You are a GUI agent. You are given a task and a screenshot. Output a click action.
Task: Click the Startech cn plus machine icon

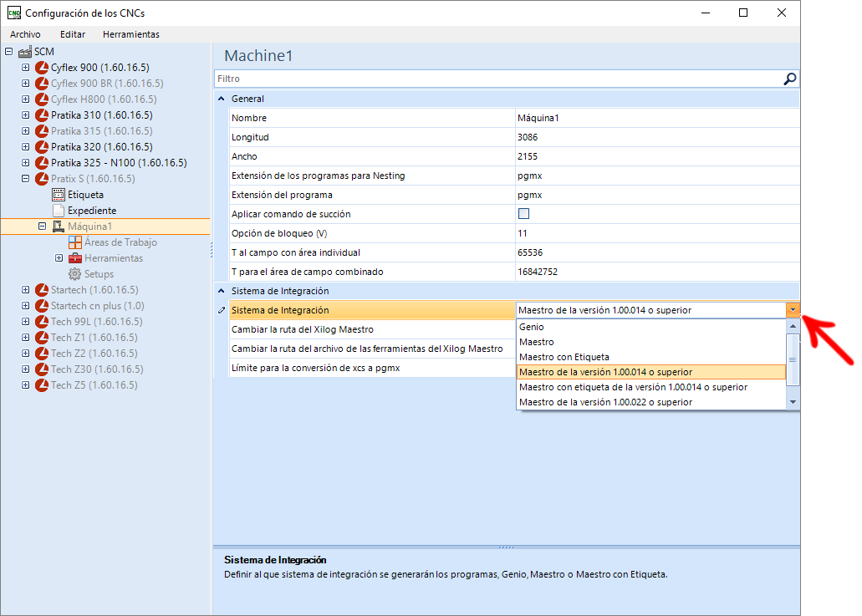(42, 306)
